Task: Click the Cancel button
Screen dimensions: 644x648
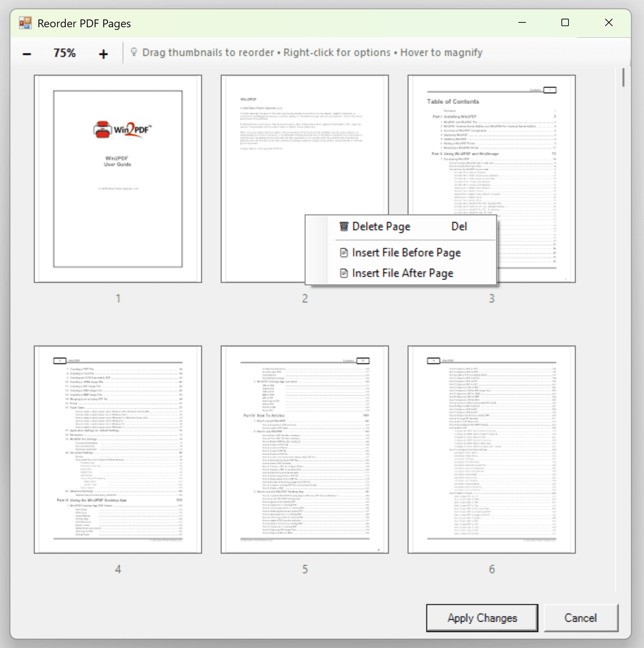Action: coord(580,618)
